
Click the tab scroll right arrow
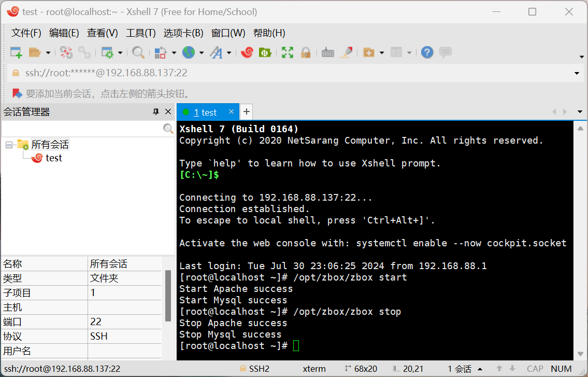tap(565, 111)
